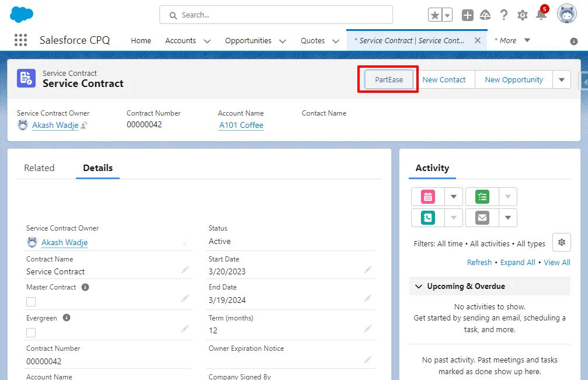This screenshot has height=380, width=588.
Task: Click the Log a Call phone icon
Action: click(x=428, y=218)
